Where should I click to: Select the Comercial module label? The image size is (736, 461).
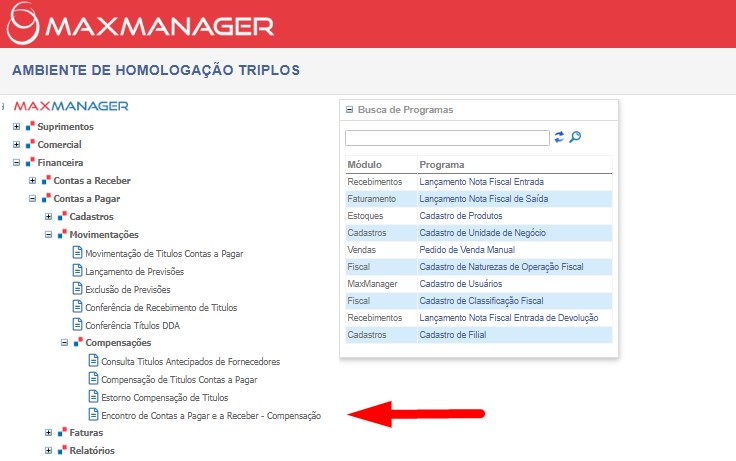click(59, 144)
